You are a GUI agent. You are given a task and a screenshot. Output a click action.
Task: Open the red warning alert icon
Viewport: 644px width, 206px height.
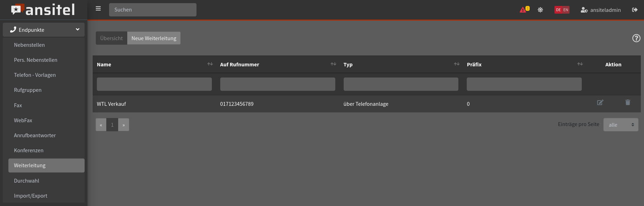point(523,10)
